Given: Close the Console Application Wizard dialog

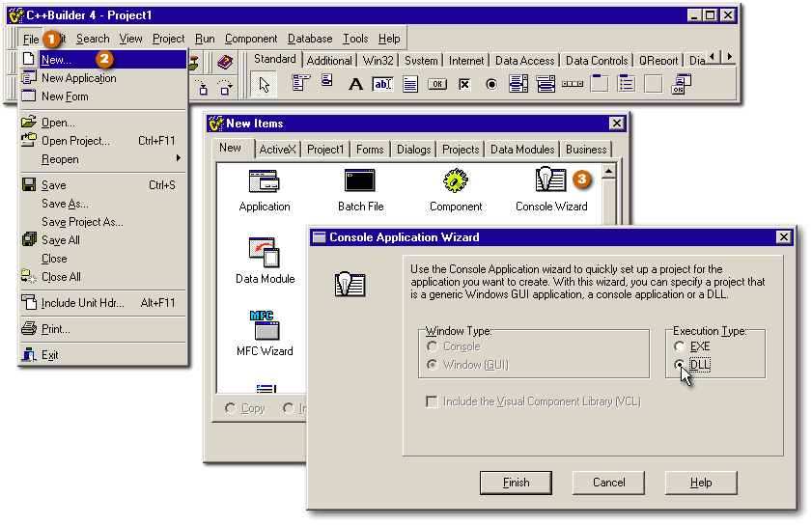Looking at the screenshot, I should 784,237.
